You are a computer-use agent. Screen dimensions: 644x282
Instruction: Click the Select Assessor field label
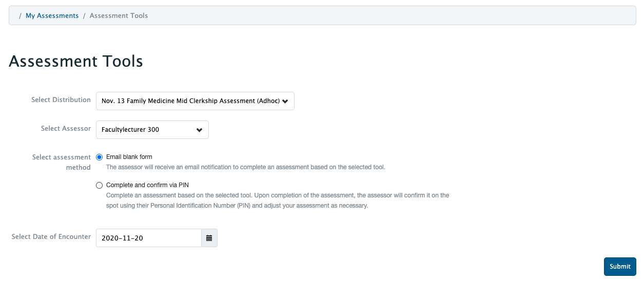66,129
